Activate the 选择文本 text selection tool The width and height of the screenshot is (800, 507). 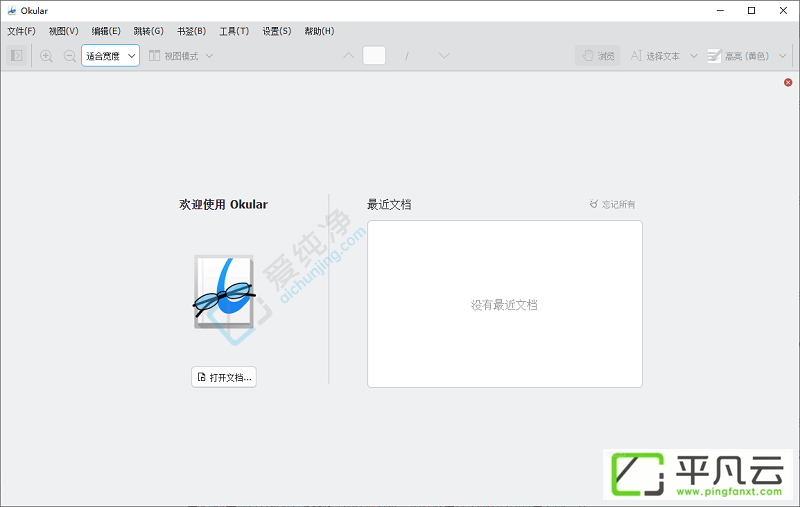pyautogui.click(x=655, y=56)
